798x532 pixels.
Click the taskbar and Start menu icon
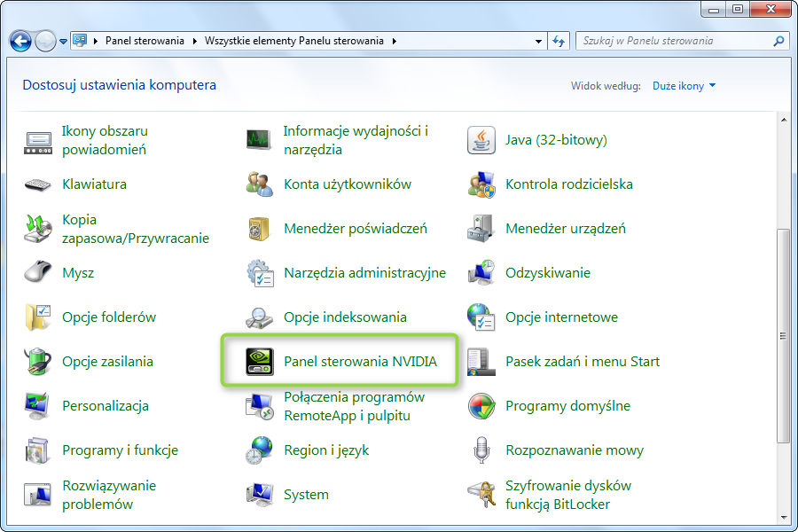[481, 362]
